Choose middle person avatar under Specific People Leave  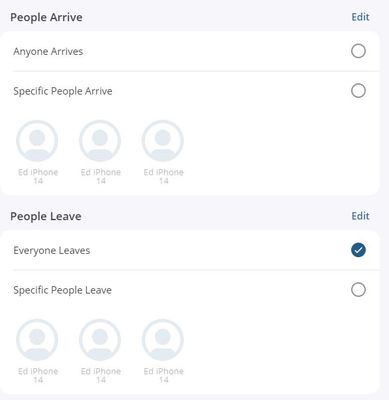click(x=100, y=340)
